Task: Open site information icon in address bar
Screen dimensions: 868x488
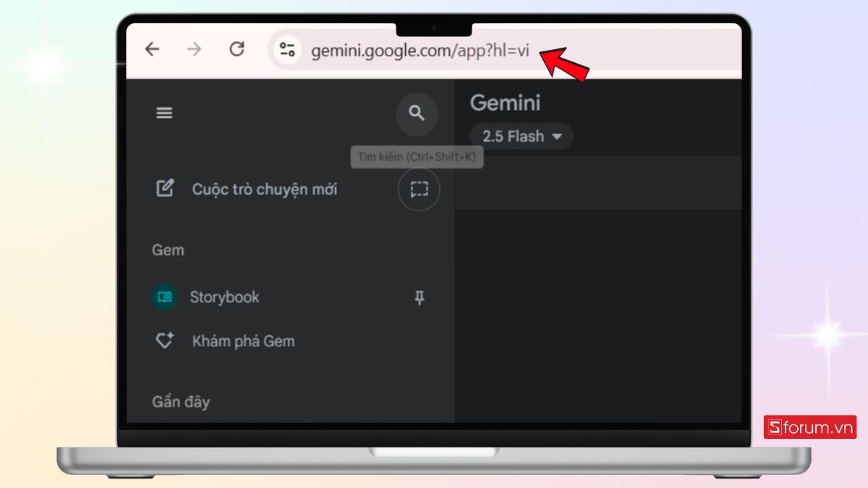Action: click(x=287, y=50)
